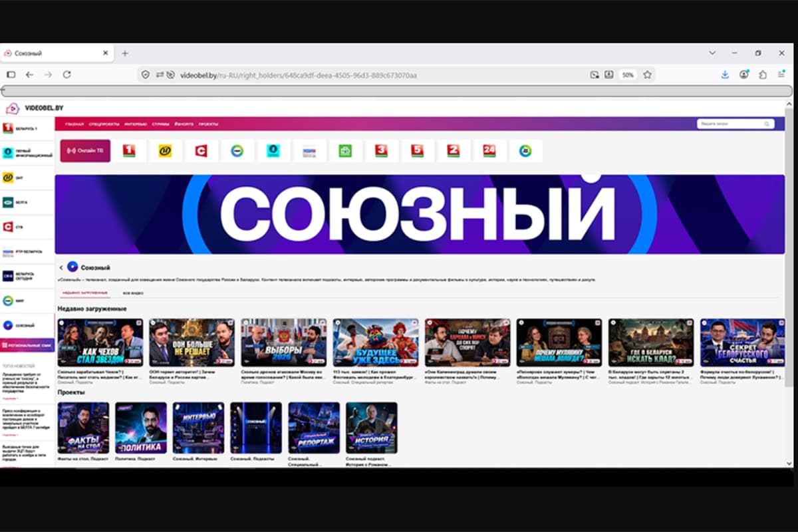Close the Союзный browser tab
The image size is (798, 532).
tap(106, 53)
